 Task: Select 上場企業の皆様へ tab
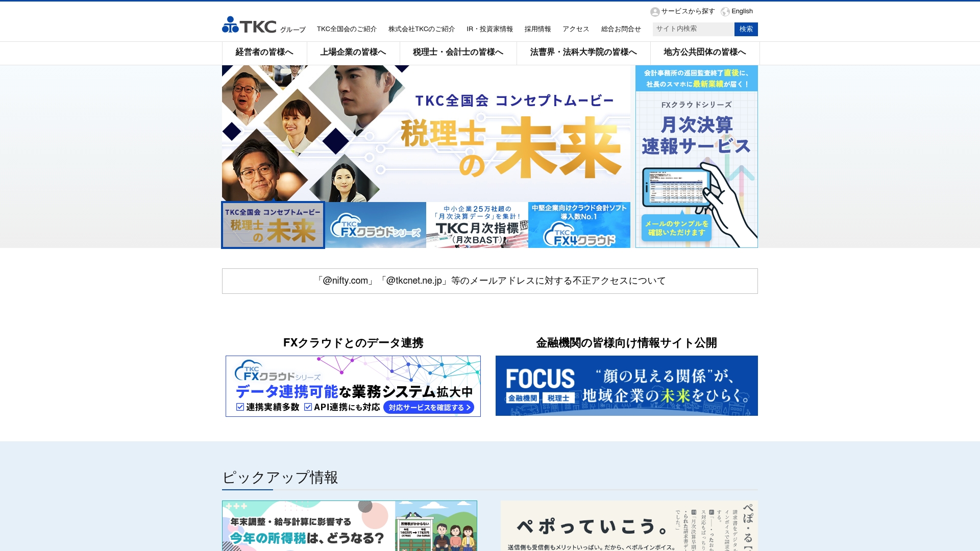click(x=353, y=53)
